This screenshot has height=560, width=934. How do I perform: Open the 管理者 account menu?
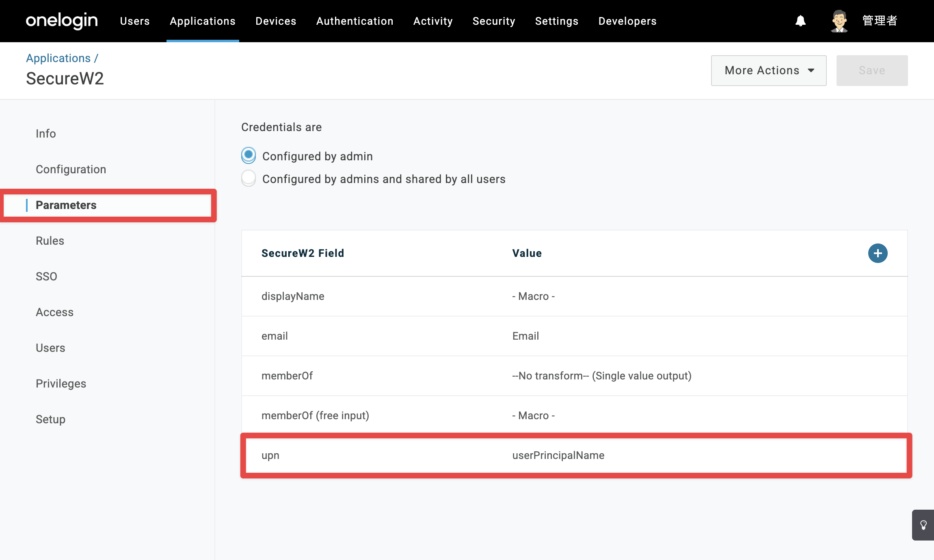coord(880,21)
